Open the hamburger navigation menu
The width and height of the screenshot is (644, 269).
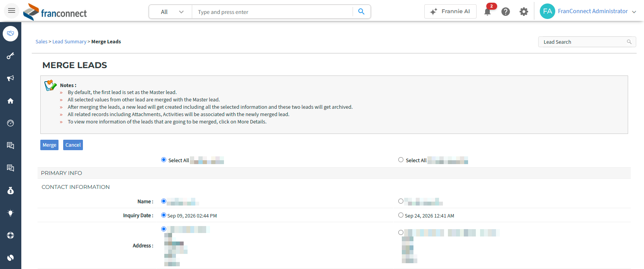tap(12, 10)
